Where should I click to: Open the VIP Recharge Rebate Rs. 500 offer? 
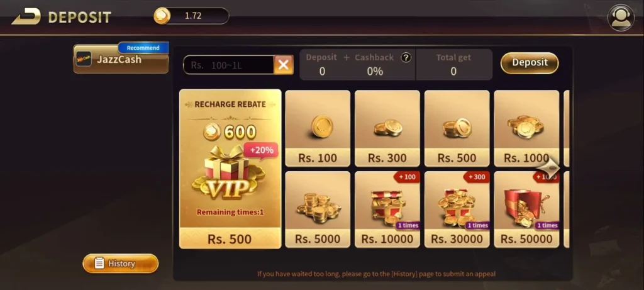coord(230,169)
